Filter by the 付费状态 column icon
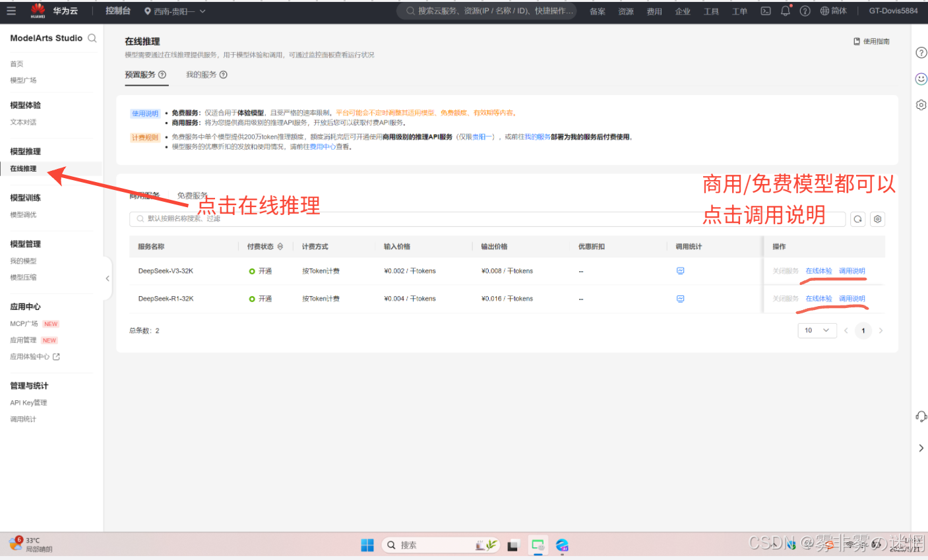 tap(280, 247)
